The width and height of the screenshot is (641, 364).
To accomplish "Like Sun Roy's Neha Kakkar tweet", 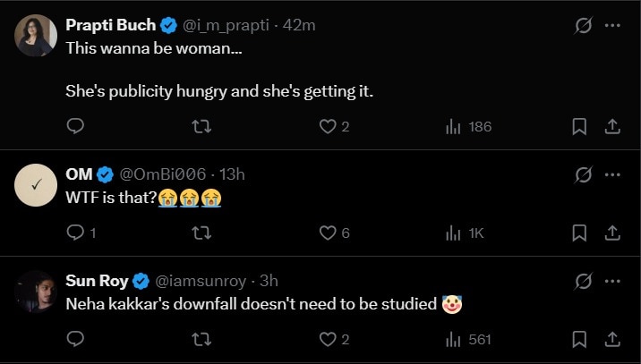I will pos(329,339).
